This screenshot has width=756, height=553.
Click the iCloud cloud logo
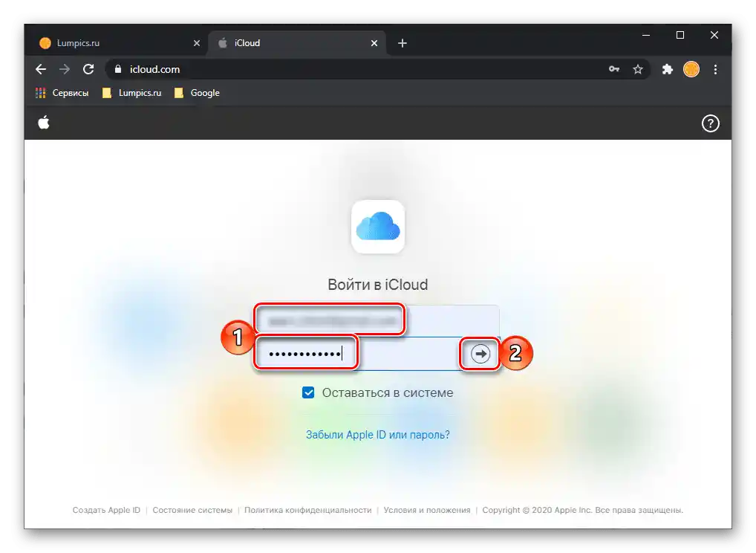pyautogui.click(x=378, y=226)
